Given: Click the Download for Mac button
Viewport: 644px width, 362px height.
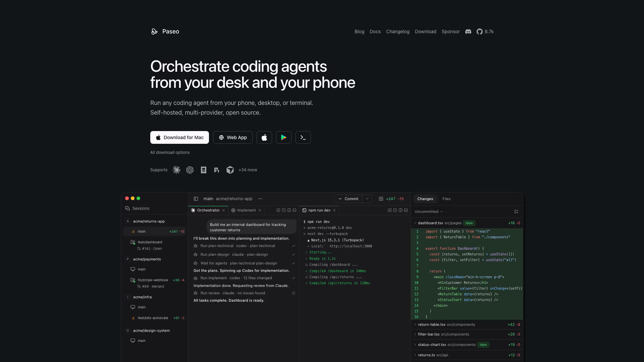Looking at the screenshot, I should pyautogui.click(x=179, y=137).
